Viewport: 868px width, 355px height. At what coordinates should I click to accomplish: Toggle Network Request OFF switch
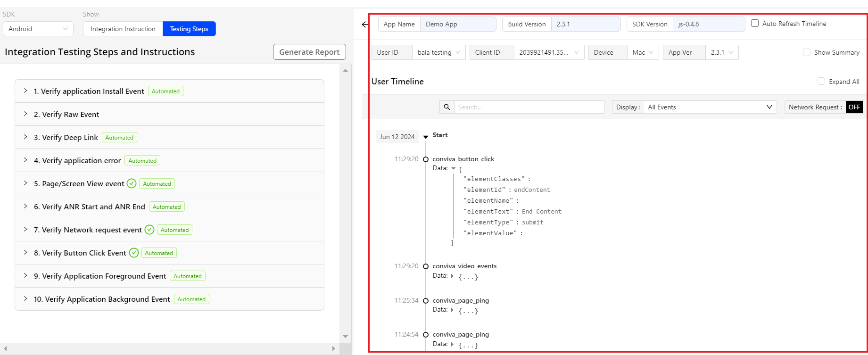[854, 107]
